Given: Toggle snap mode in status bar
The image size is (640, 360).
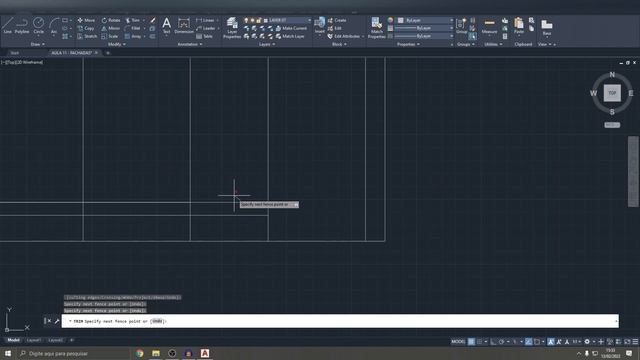Looking at the screenshot, I should pyautogui.click(x=480, y=342).
